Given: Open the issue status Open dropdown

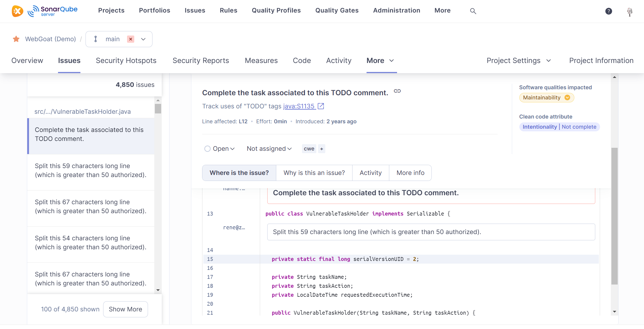Looking at the screenshot, I should 220,149.
